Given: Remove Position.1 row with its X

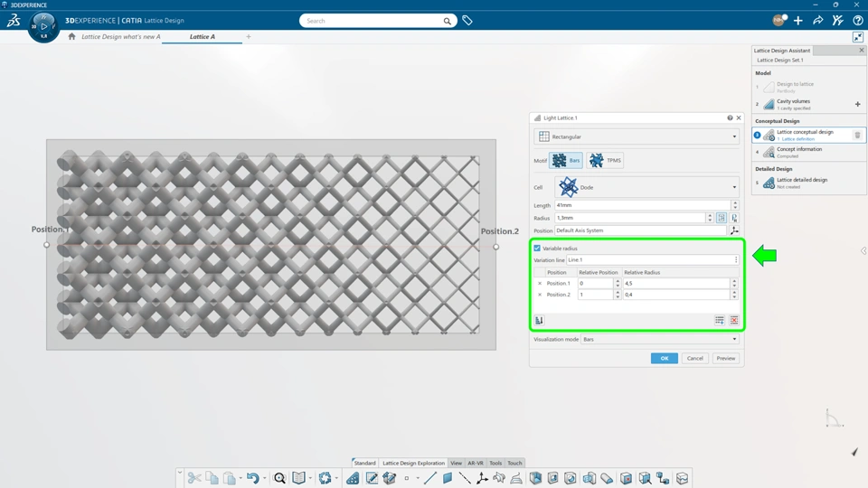Looking at the screenshot, I should (540, 283).
